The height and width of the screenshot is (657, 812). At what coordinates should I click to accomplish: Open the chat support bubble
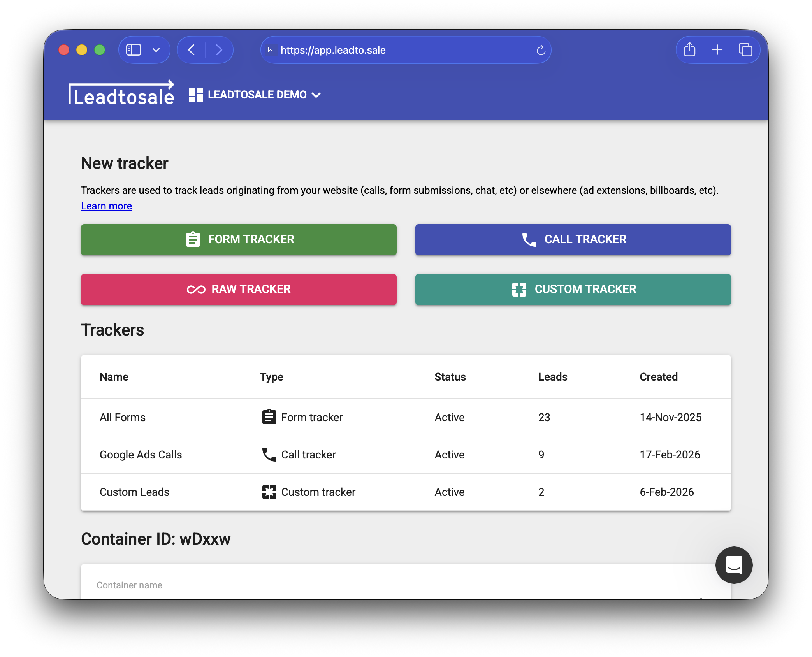coord(734,565)
